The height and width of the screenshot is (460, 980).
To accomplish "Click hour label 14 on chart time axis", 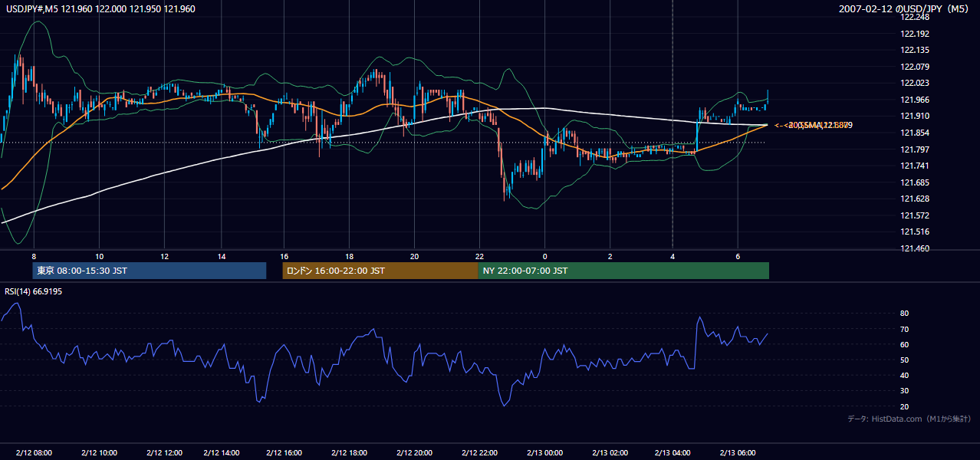I will tap(221, 256).
